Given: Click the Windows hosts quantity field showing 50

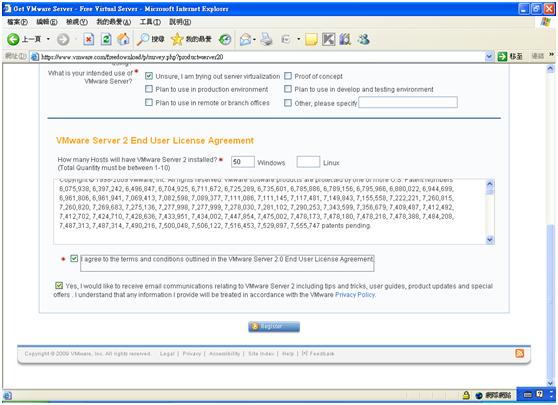Looking at the screenshot, I should (x=243, y=162).
